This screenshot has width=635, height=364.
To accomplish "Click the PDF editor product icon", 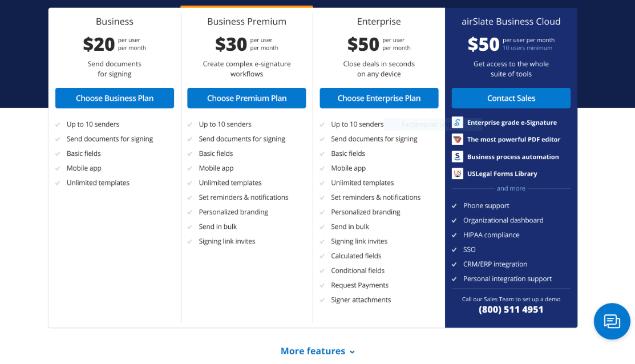I will pyautogui.click(x=457, y=139).
